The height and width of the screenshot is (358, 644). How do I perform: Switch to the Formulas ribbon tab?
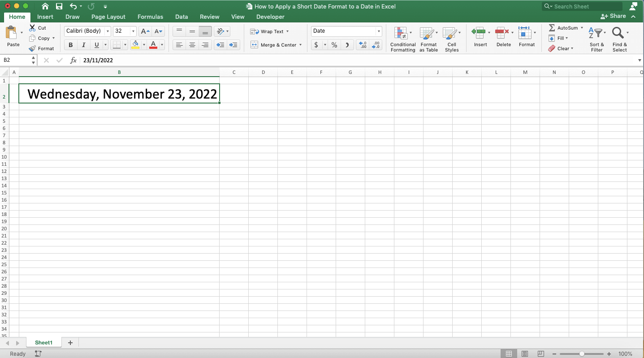[x=150, y=17]
